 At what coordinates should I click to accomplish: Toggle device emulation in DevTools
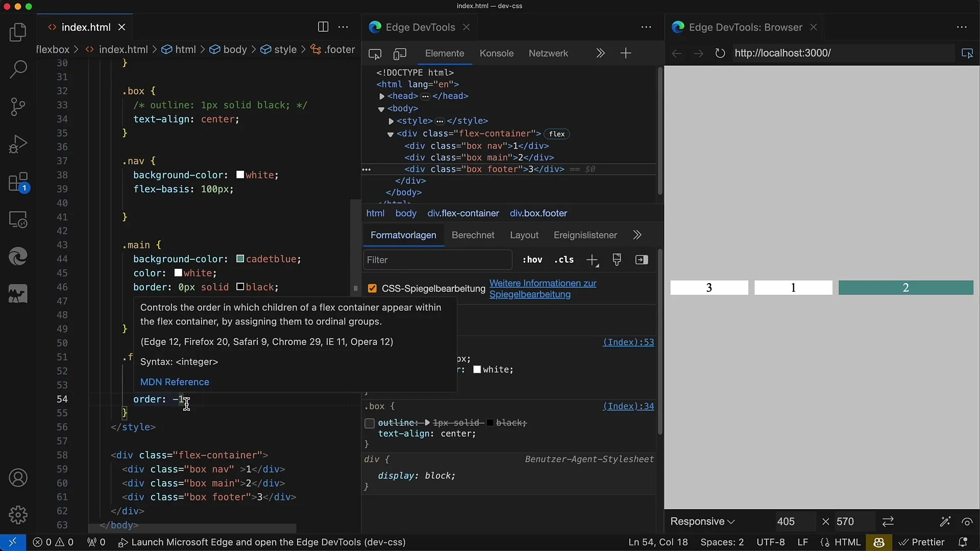point(400,54)
